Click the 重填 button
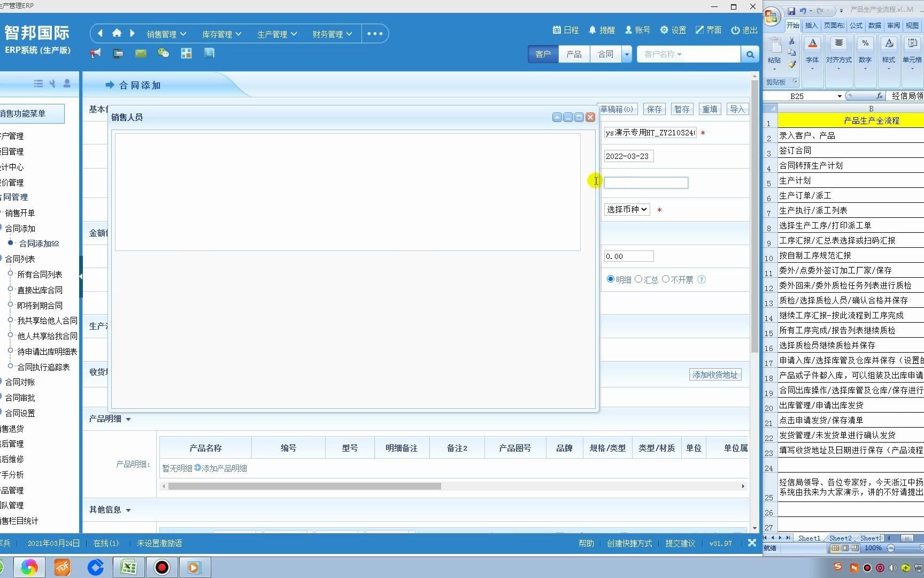Viewport: 924px width, 578px height. [710, 109]
